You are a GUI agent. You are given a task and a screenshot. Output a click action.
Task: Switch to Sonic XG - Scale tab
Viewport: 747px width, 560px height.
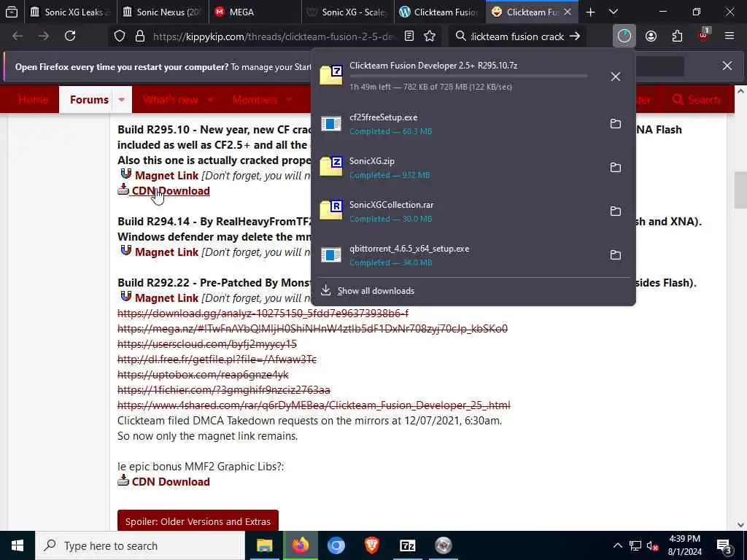(348, 12)
